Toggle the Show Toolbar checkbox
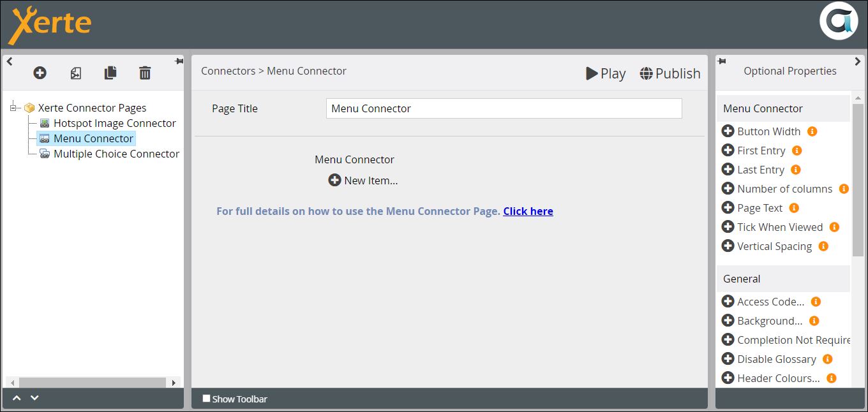This screenshot has height=412, width=868. coord(206,399)
